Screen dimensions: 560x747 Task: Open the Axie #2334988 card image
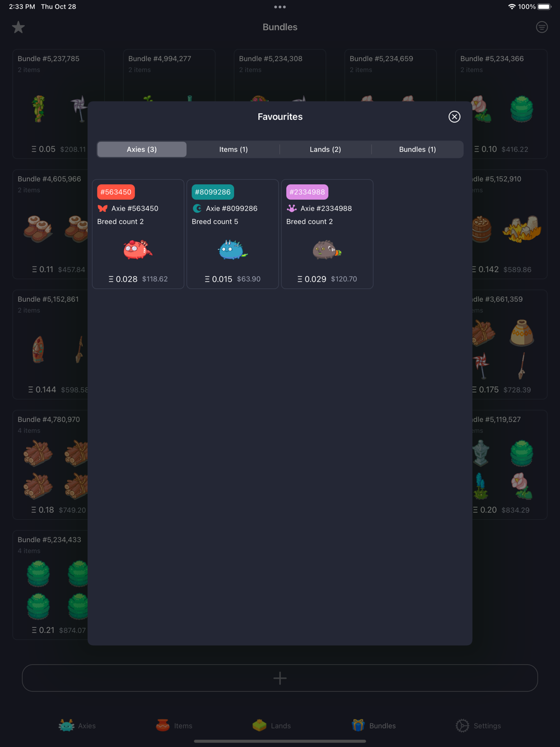[327, 250]
